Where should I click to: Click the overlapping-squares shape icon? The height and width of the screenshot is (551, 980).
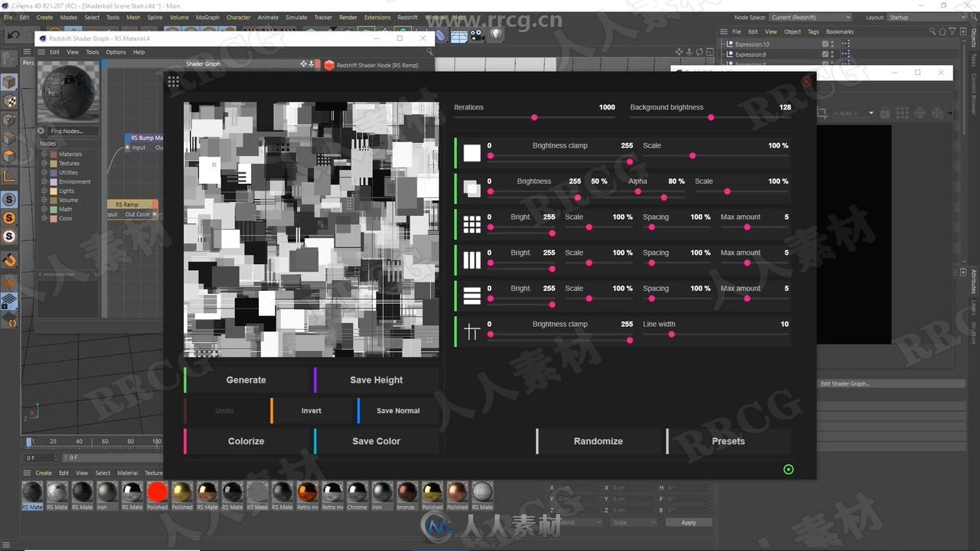pos(472,188)
